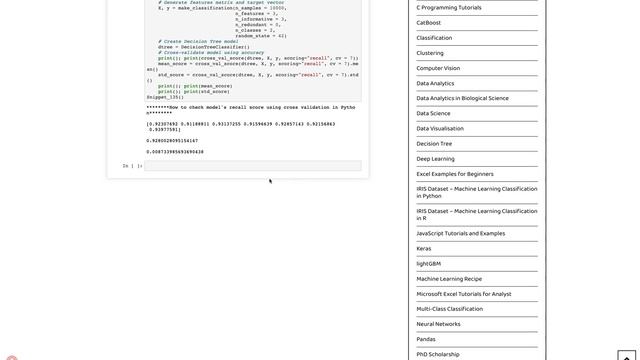Click the '# Create Decision Tree model' comment
This screenshot has height=360, width=640.
[198, 42]
